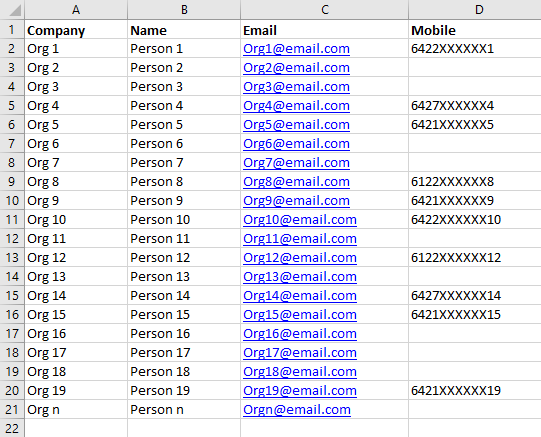The height and width of the screenshot is (437, 541).
Task: Open Org19@email.com link
Action: 300,391
